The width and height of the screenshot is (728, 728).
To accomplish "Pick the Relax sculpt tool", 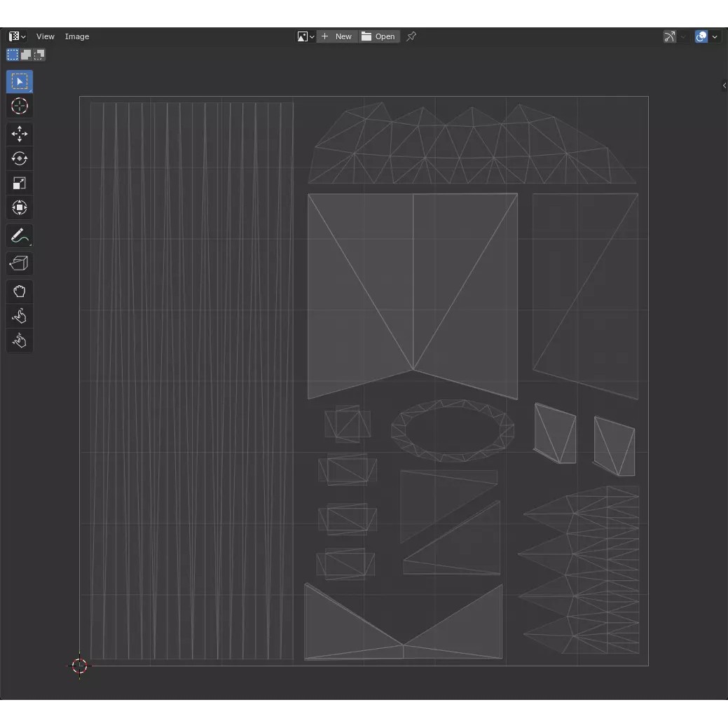I will (x=20, y=316).
